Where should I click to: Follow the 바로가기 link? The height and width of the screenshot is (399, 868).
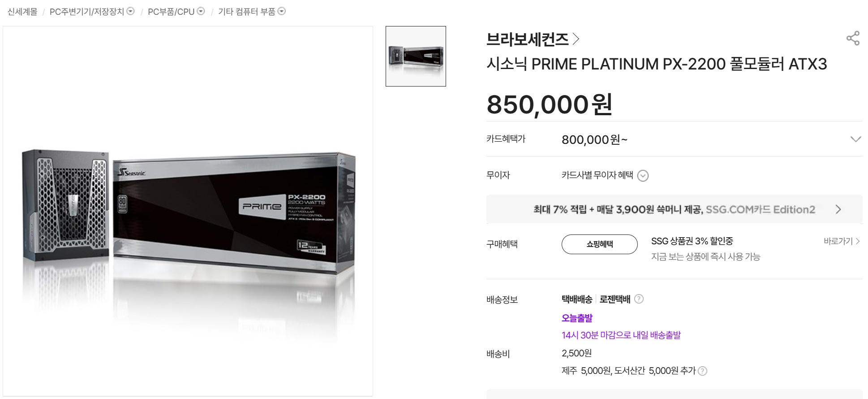click(842, 241)
